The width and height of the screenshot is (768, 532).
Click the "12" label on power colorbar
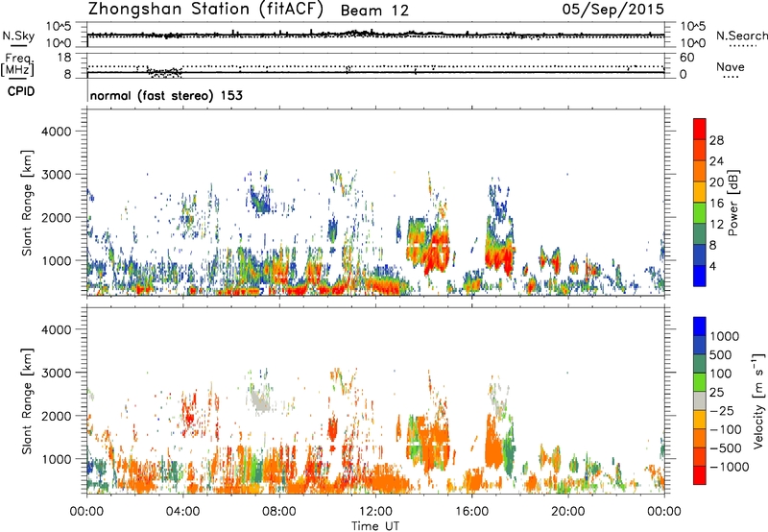[716, 225]
